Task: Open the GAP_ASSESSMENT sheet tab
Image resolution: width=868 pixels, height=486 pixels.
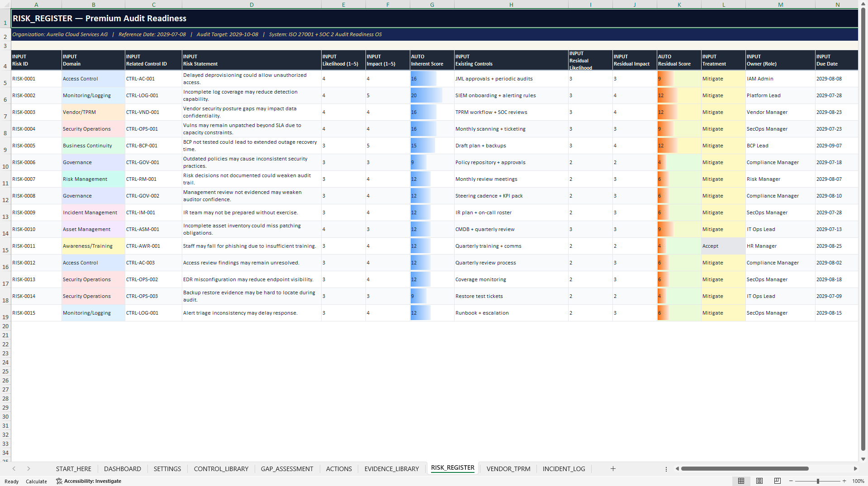Action: (x=287, y=469)
